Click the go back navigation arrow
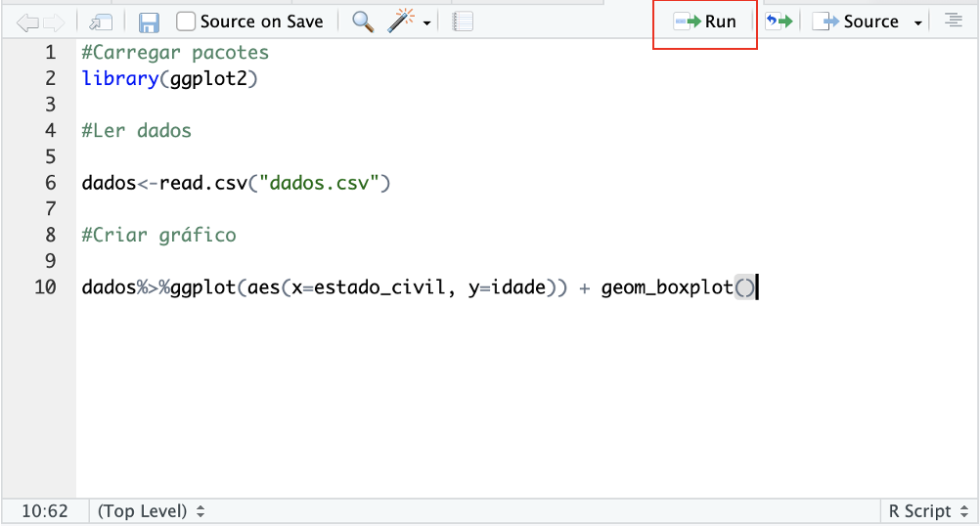Screen dimensions: 980x526 (27, 22)
